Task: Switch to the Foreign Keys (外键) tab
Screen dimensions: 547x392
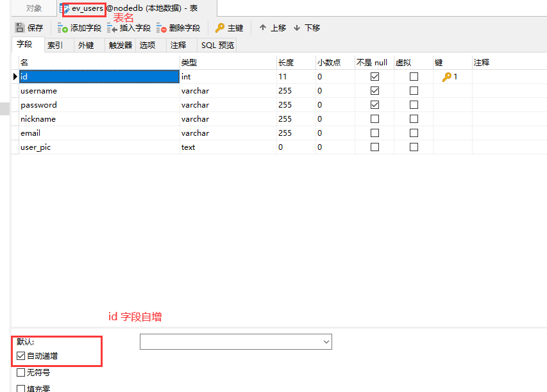Action: pyautogui.click(x=89, y=45)
